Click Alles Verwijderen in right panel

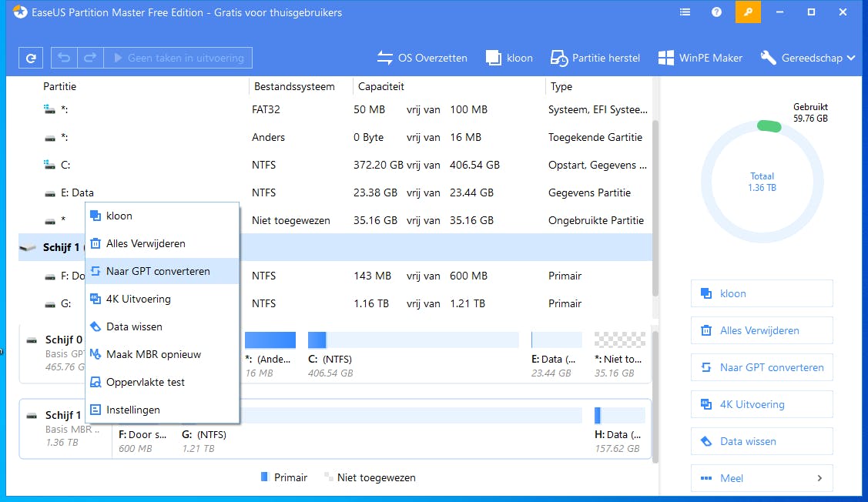(762, 330)
